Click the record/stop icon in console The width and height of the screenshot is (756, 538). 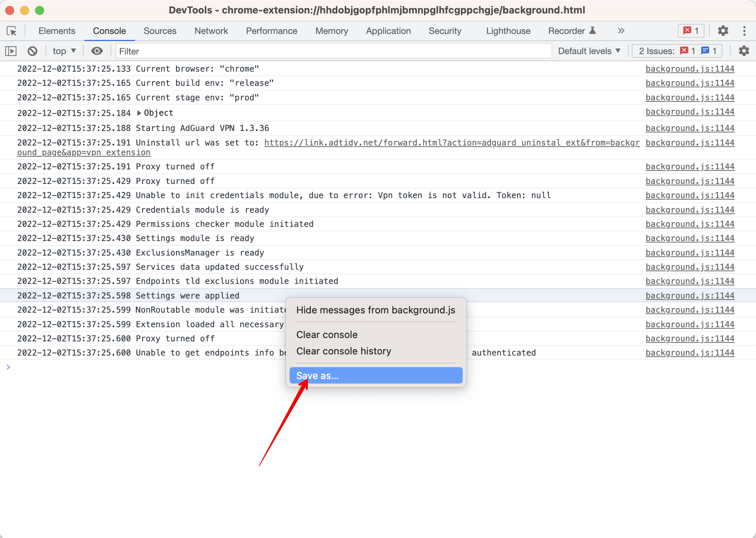(33, 51)
